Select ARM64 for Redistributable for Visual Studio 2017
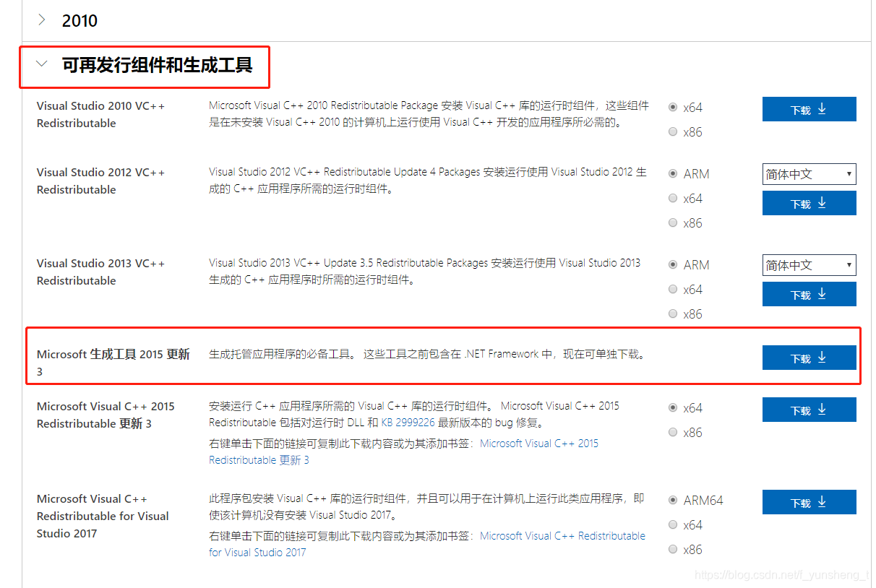The height and width of the screenshot is (588, 876). coord(673,500)
